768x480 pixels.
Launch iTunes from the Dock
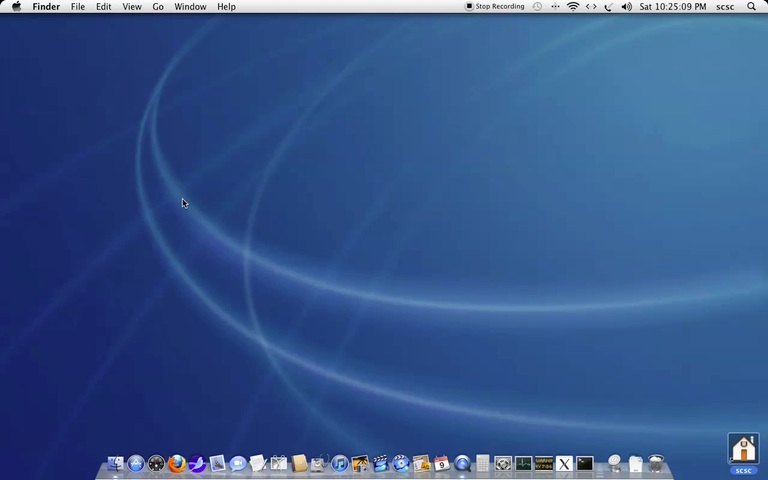point(339,463)
